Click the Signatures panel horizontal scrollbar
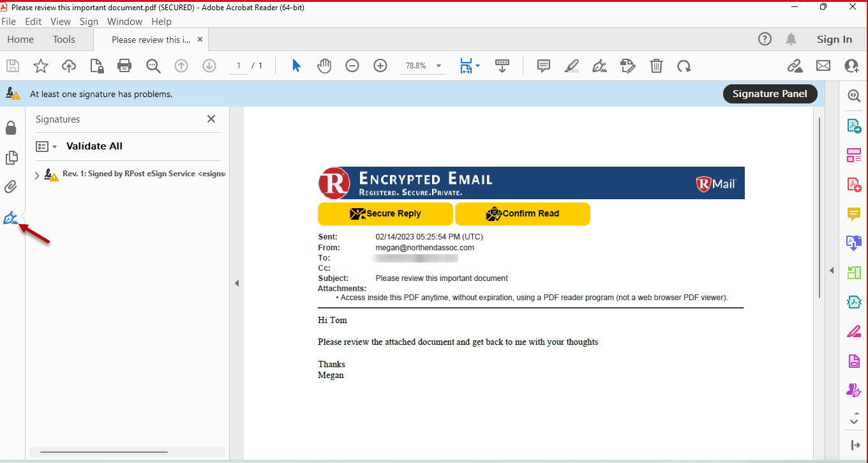This screenshot has width=868, height=463. [104, 452]
